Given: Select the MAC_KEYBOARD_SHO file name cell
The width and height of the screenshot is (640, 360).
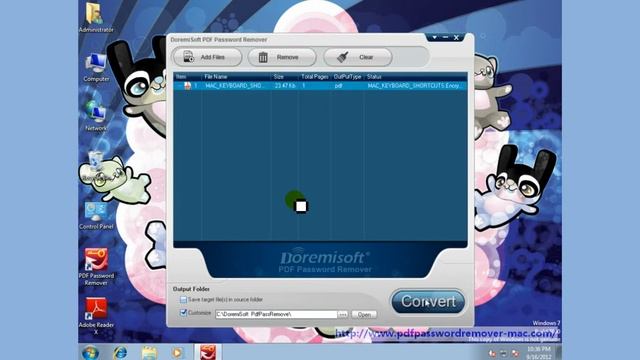Looking at the screenshot, I should pyautogui.click(x=236, y=86).
